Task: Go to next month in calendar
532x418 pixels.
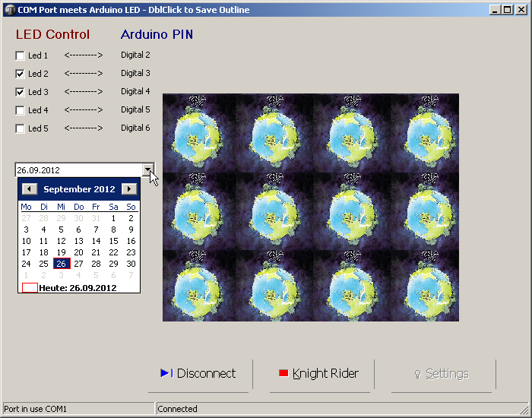Action: 129,189
